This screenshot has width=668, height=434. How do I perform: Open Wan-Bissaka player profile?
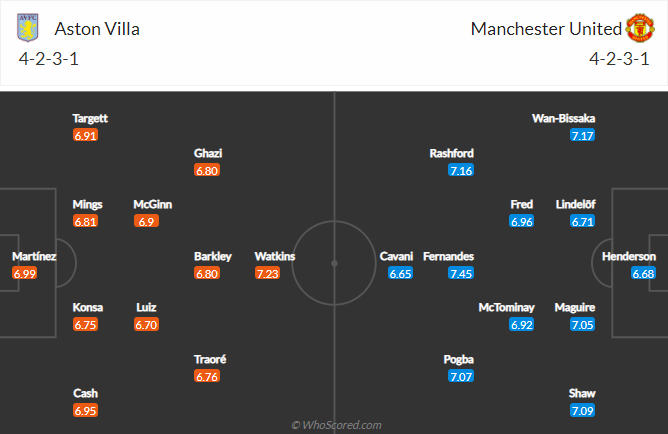click(x=563, y=118)
